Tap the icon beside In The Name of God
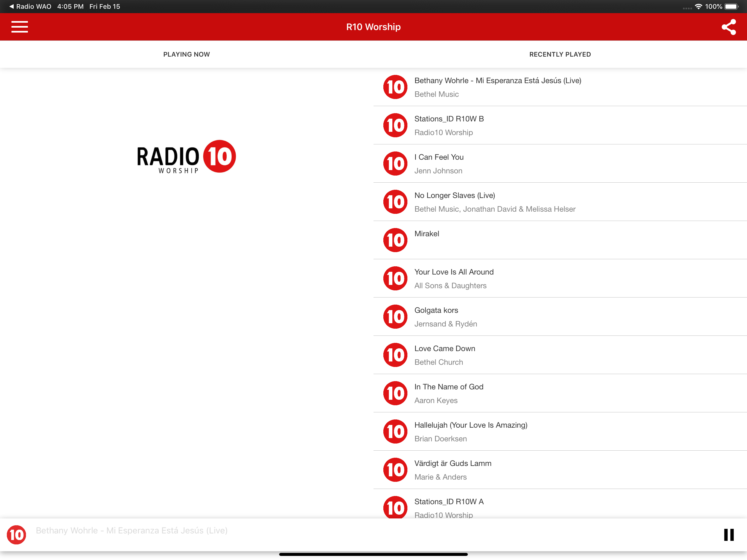Viewport: 747px width, 560px height. tap(395, 393)
